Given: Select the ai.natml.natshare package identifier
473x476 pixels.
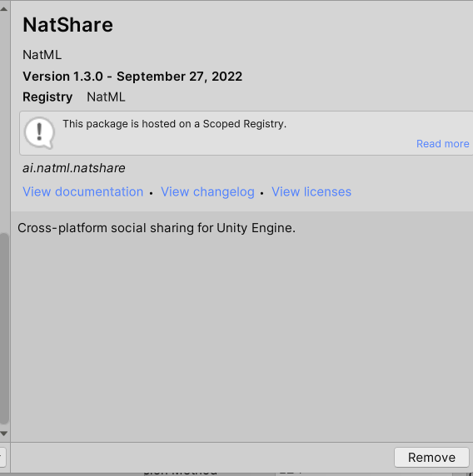Looking at the screenshot, I should click(x=74, y=168).
